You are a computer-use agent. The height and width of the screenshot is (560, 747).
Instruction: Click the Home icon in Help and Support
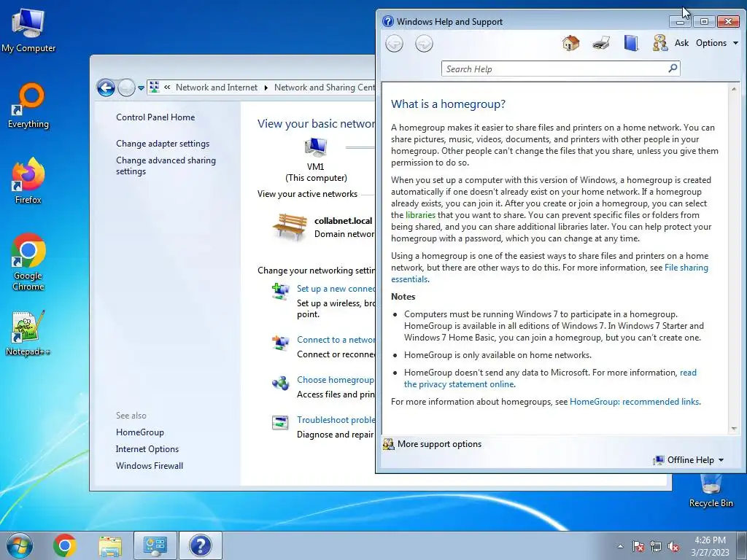(x=570, y=43)
